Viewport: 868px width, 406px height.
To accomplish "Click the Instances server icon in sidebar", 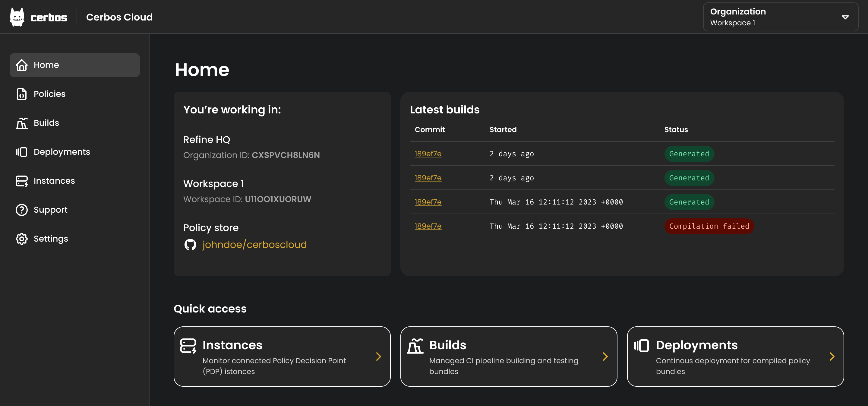I will coord(22,181).
